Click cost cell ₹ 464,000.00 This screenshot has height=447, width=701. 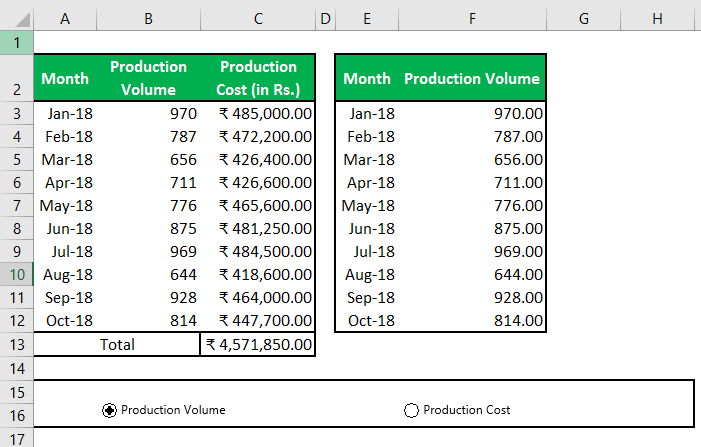[258, 298]
